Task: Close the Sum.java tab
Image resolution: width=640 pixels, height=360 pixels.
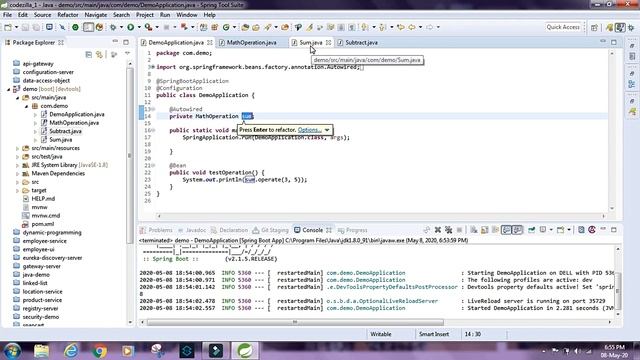Action: point(329,42)
